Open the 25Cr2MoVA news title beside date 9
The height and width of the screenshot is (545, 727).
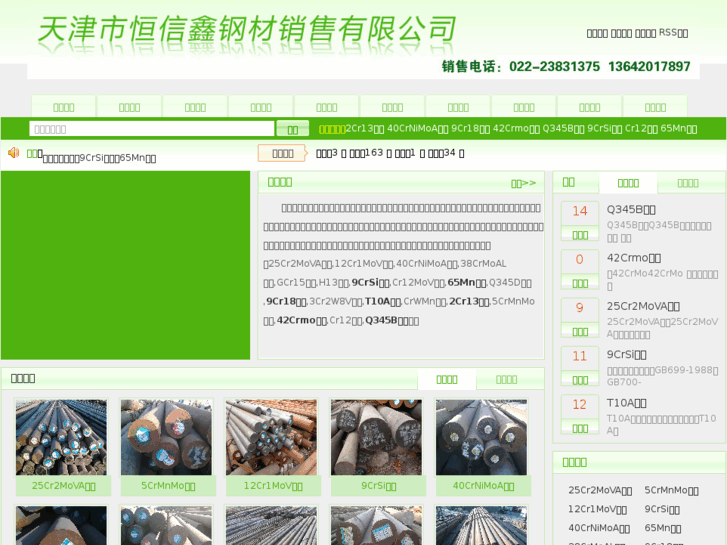(x=643, y=306)
